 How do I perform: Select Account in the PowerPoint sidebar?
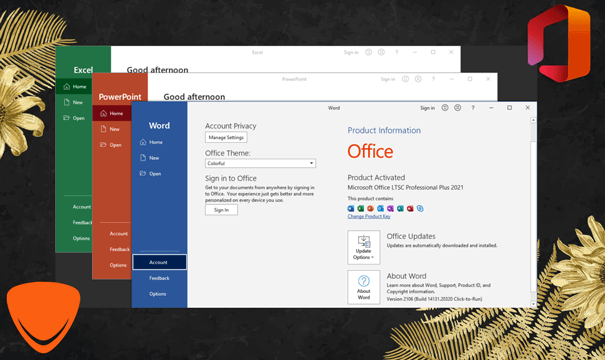[x=118, y=234]
